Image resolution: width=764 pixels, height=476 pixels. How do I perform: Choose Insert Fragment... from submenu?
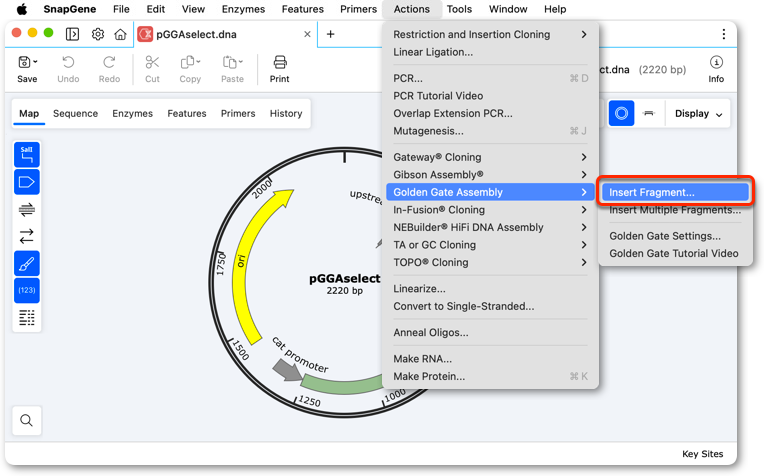(x=675, y=192)
